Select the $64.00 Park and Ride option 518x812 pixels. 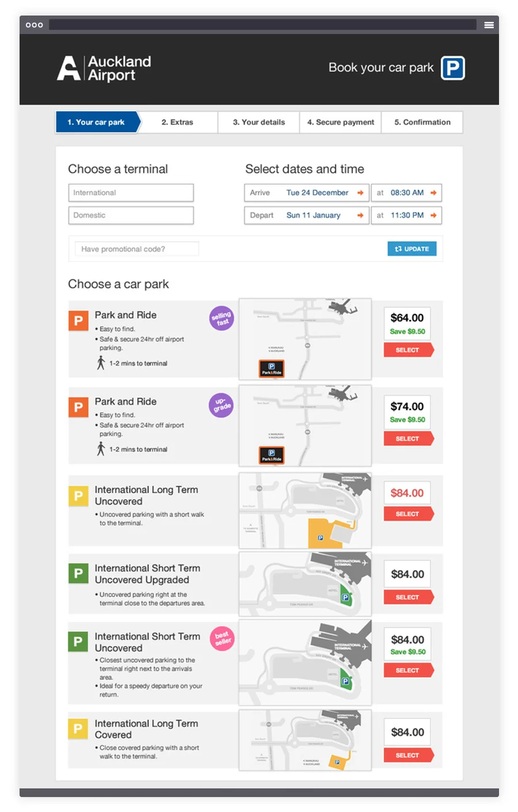tap(408, 350)
